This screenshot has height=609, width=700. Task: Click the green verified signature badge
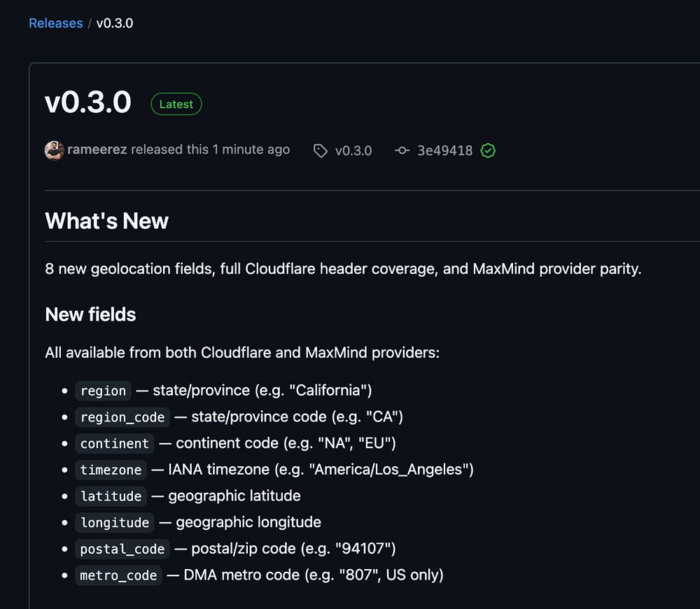(488, 150)
